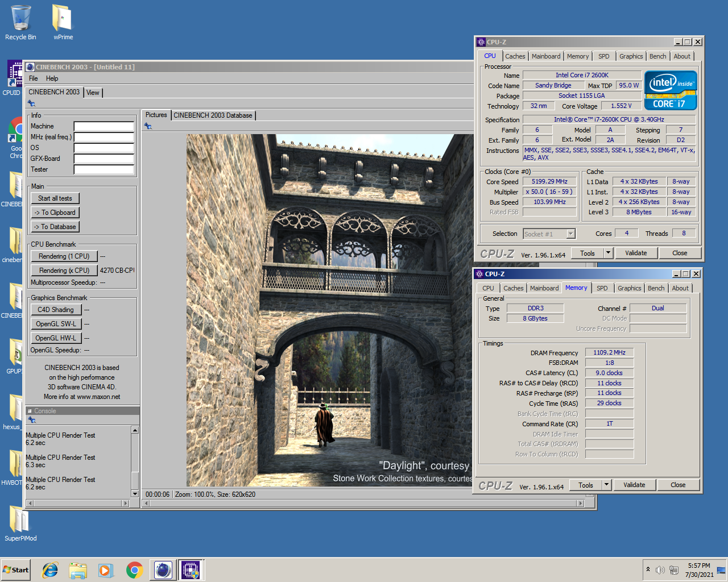Click the pin icon under CINEBENCH 2003 tab

click(x=32, y=103)
